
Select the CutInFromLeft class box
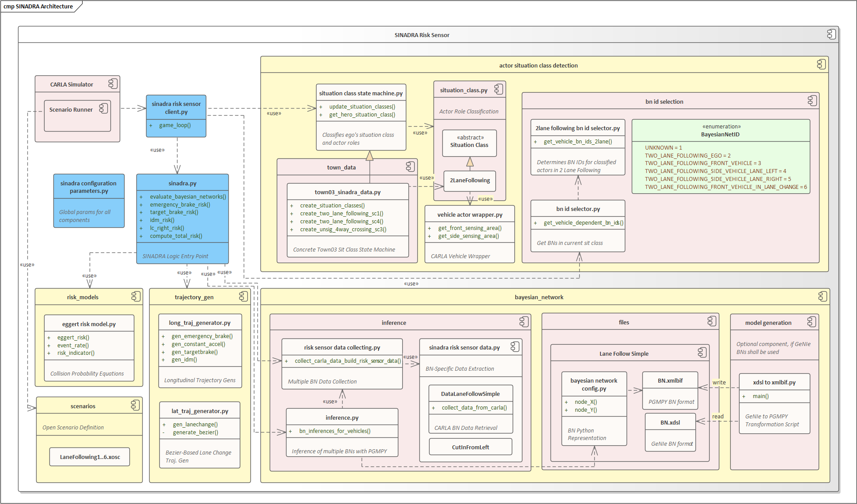click(x=470, y=447)
